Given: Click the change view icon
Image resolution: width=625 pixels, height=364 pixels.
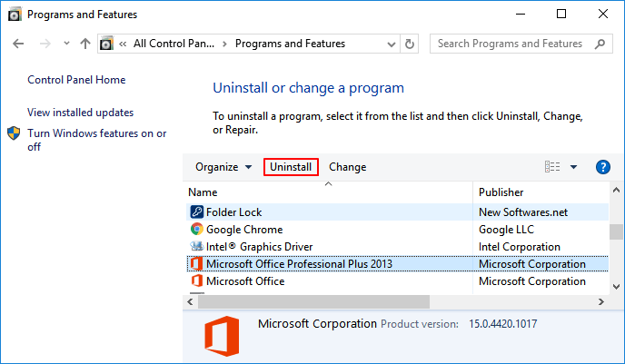Looking at the screenshot, I should coord(552,167).
